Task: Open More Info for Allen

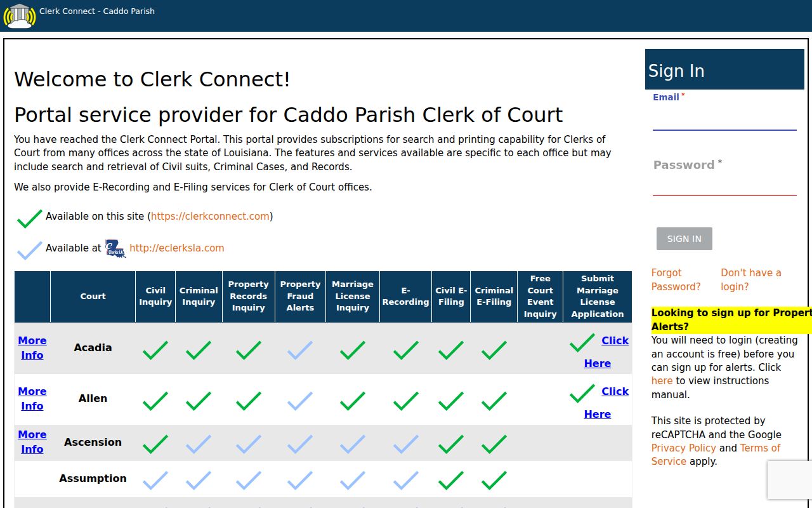Action: [32, 399]
